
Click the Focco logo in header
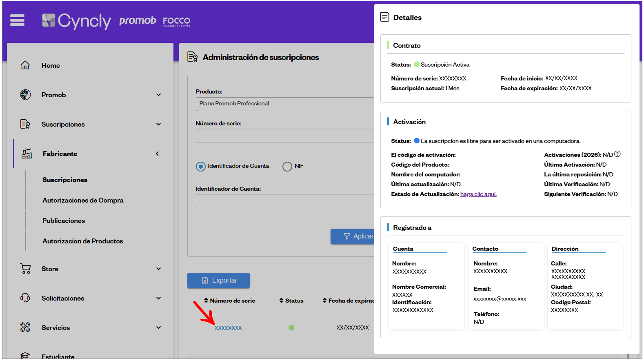point(177,21)
